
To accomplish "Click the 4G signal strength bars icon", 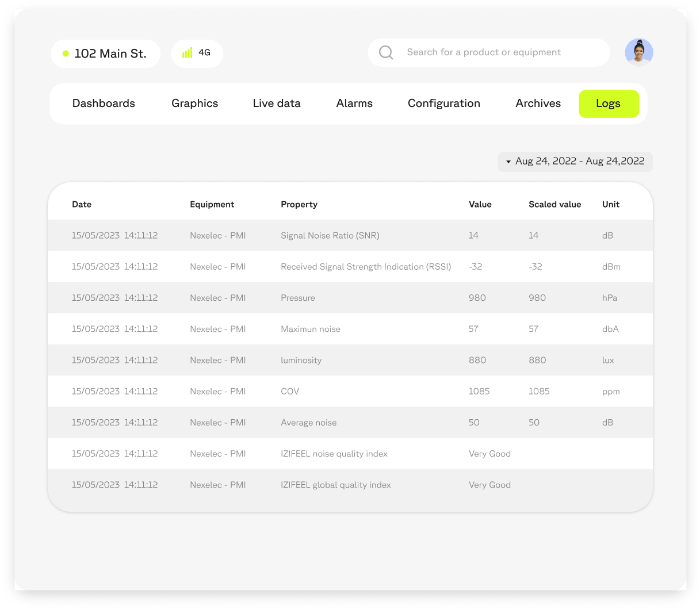I will 187,53.
